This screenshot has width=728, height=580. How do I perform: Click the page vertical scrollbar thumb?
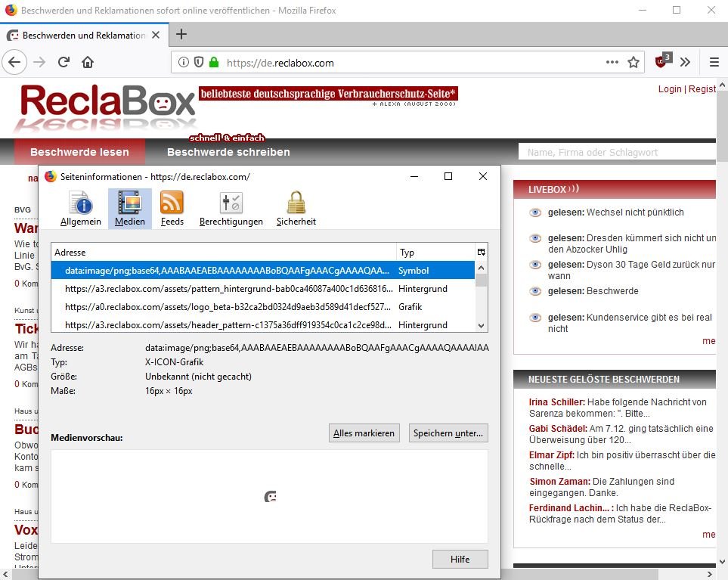point(722,126)
